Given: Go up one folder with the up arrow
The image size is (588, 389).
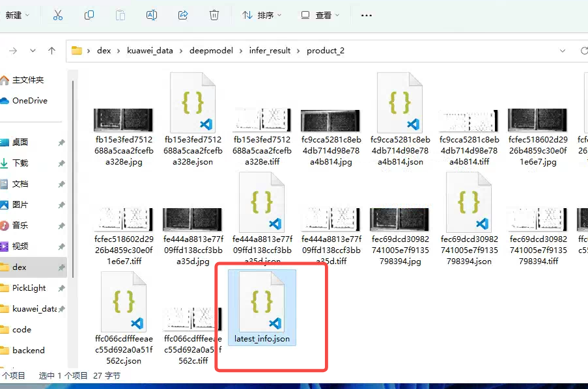Looking at the screenshot, I should [x=52, y=51].
